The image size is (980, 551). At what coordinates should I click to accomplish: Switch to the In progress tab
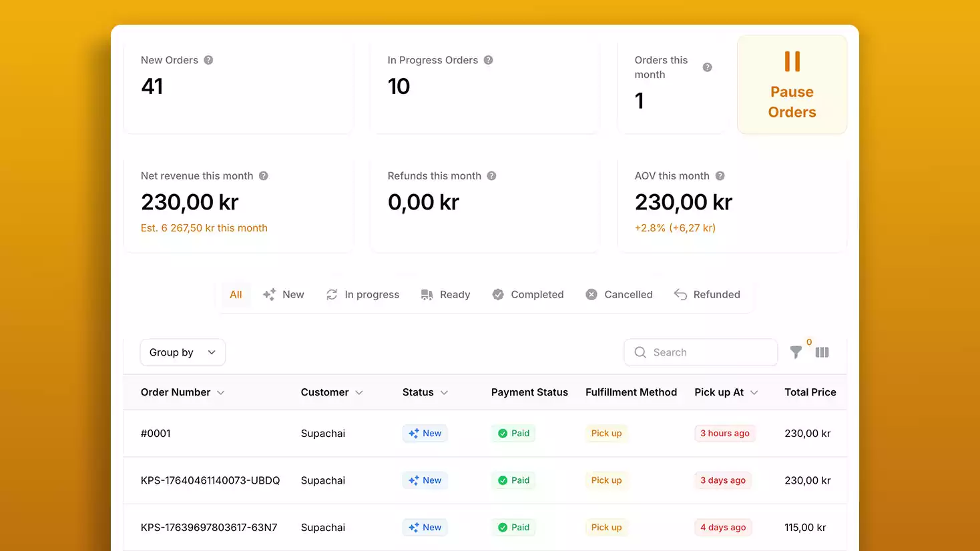[362, 295]
